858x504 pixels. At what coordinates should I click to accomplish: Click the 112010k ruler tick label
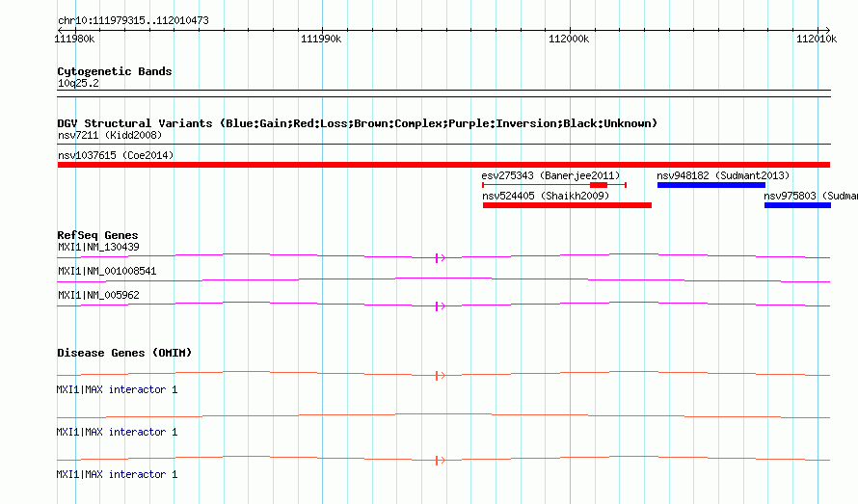817,39
